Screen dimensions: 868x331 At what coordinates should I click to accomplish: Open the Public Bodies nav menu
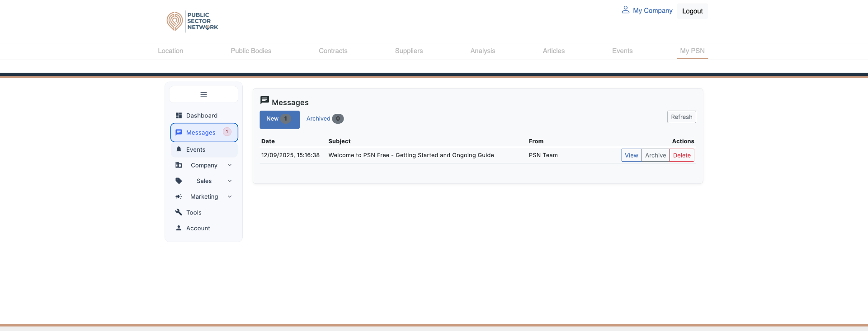pos(251,51)
